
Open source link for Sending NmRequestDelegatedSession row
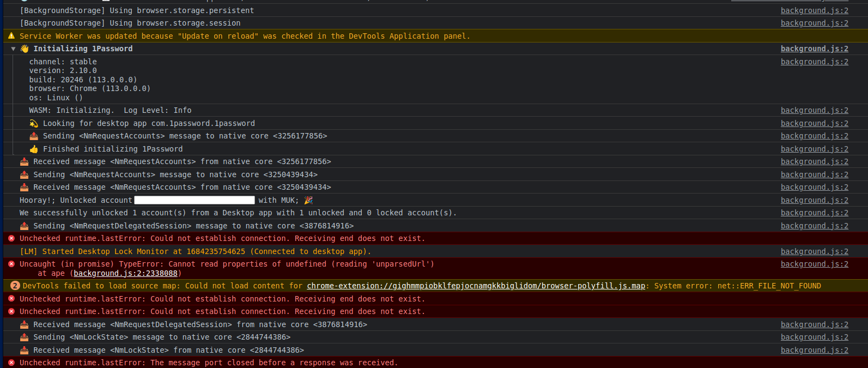814,226
